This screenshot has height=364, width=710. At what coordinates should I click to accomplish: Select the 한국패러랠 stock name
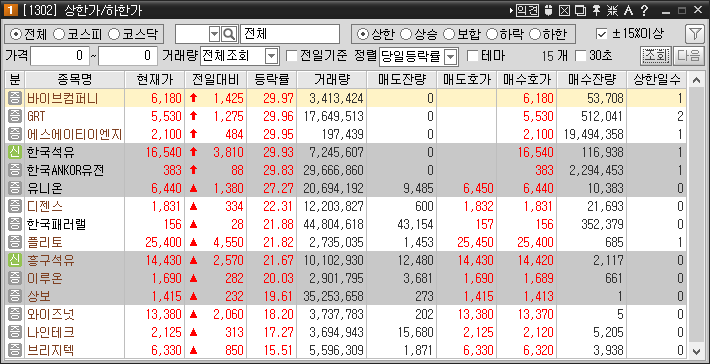pos(57,225)
